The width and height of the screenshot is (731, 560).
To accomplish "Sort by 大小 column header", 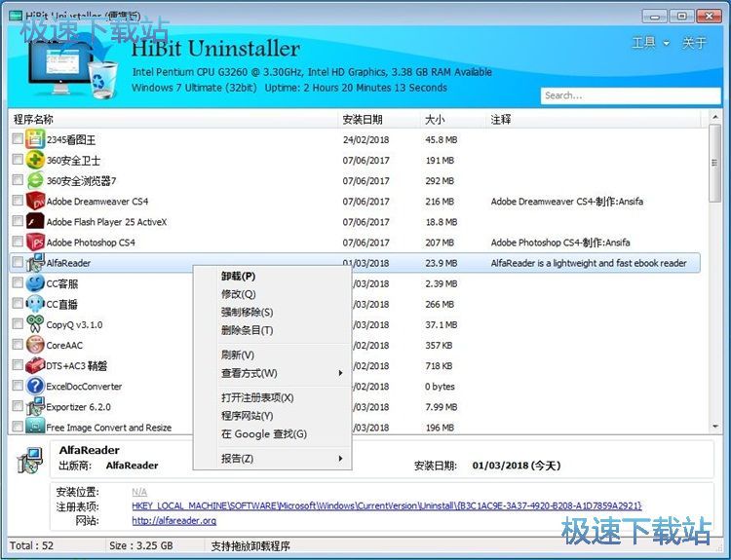I will [x=452, y=120].
